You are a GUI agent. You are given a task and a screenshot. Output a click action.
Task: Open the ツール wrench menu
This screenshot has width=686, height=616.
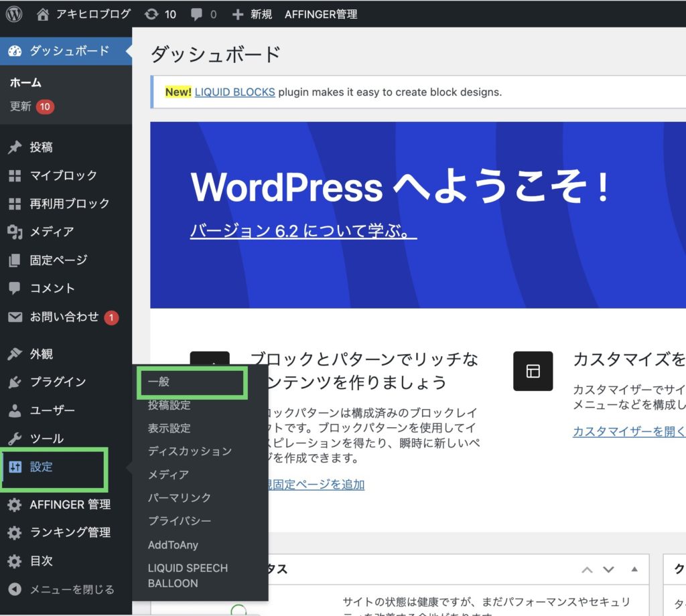(x=46, y=439)
